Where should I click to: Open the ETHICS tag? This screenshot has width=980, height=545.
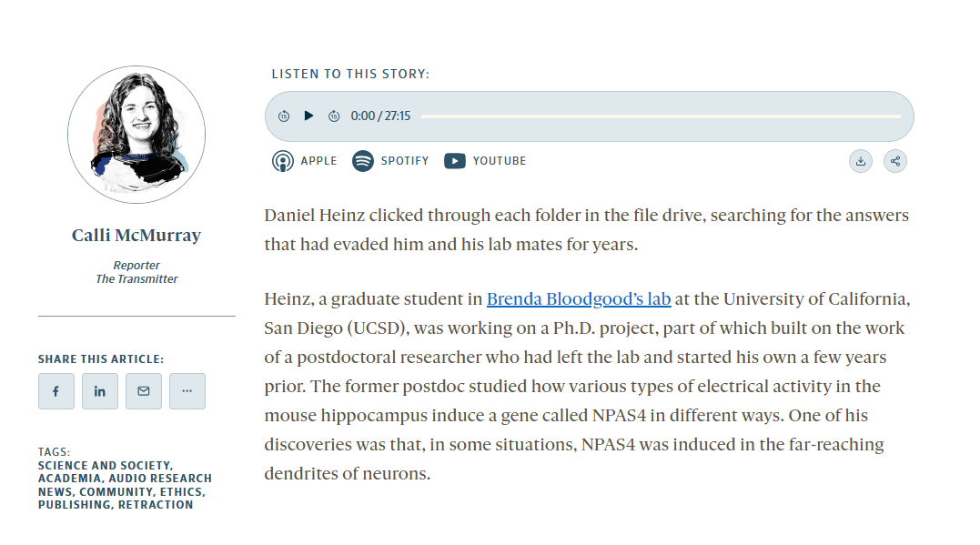pos(182,492)
